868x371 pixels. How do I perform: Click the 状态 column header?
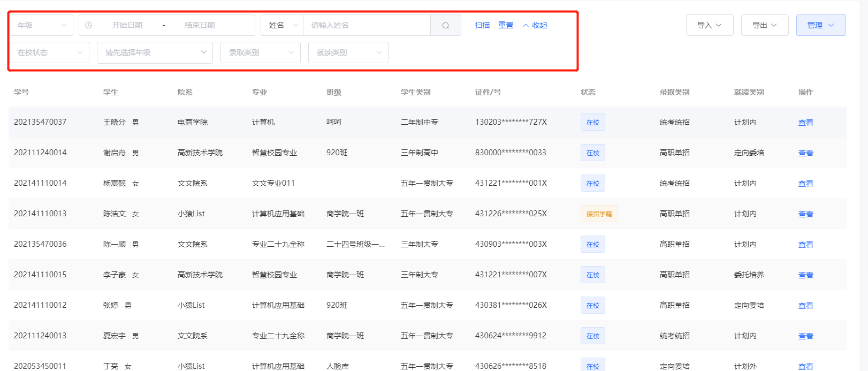pyautogui.click(x=588, y=92)
